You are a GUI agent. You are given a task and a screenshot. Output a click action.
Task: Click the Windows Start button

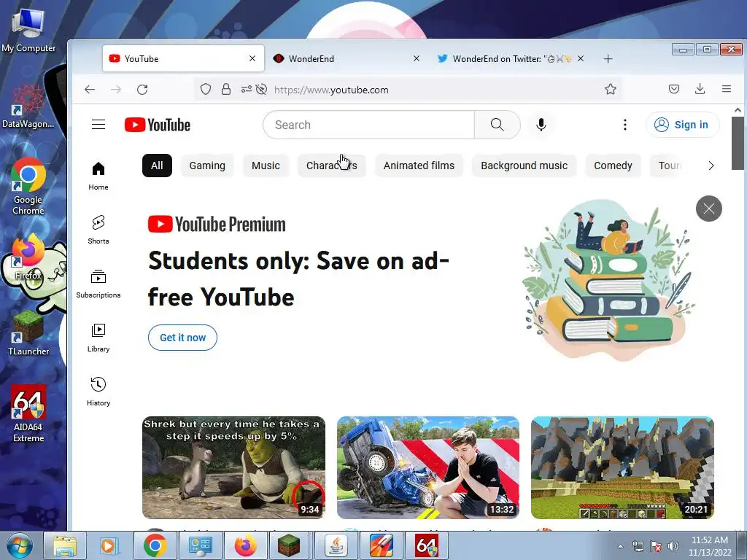[18, 545]
